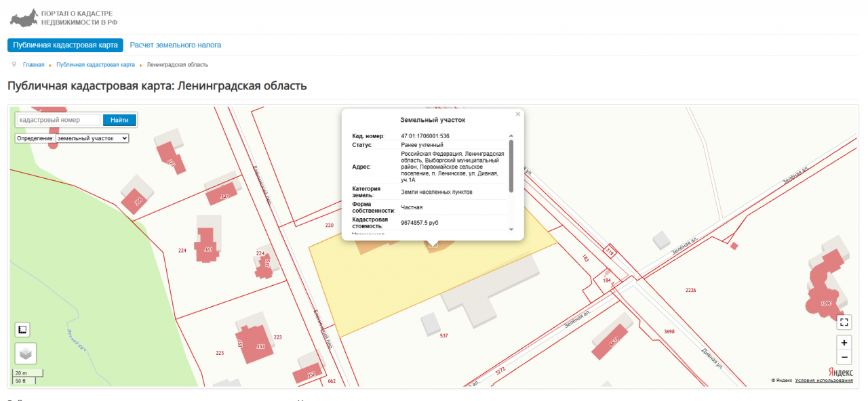The height and width of the screenshot is (401, 868).
Task: Click the кадастровый номер search field
Action: pyautogui.click(x=58, y=120)
